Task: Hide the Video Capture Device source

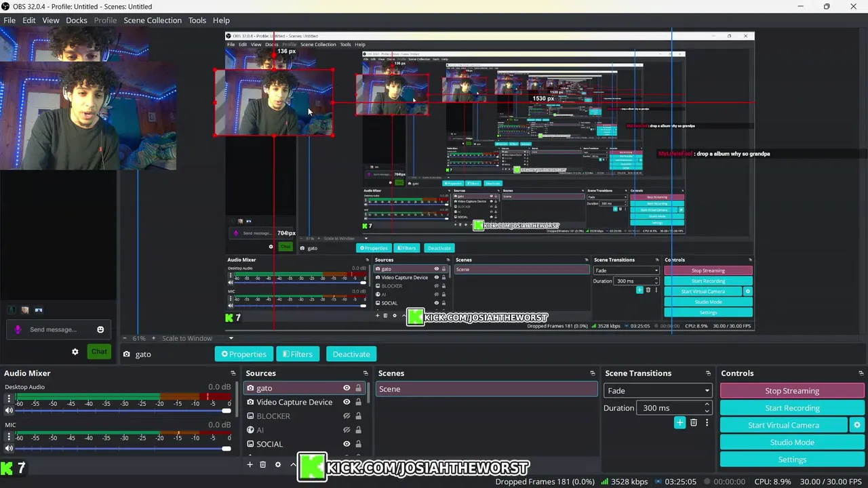Action: (347, 402)
